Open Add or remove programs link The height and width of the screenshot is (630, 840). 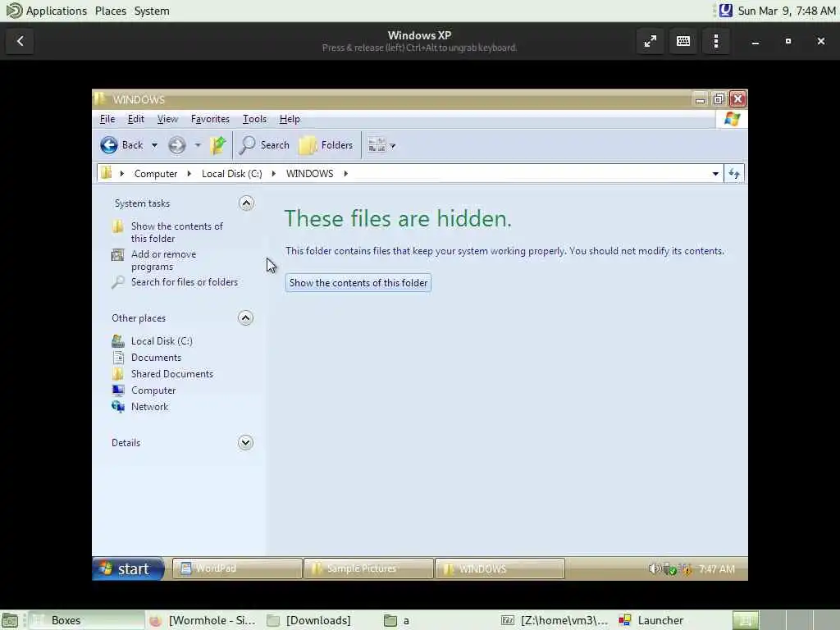pyautogui.click(x=163, y=260)
